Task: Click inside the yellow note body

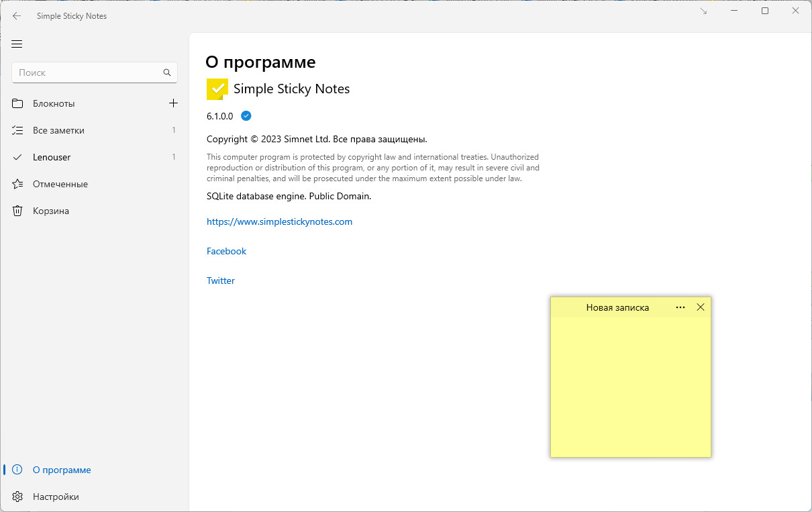Action: [631, 387]
